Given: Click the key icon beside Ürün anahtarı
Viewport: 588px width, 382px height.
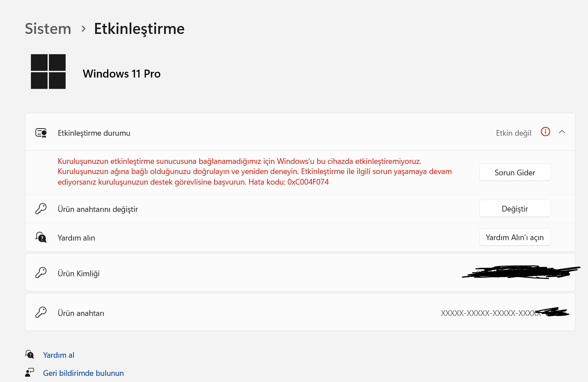Looking at the screenshot, I should coord(41,313).
